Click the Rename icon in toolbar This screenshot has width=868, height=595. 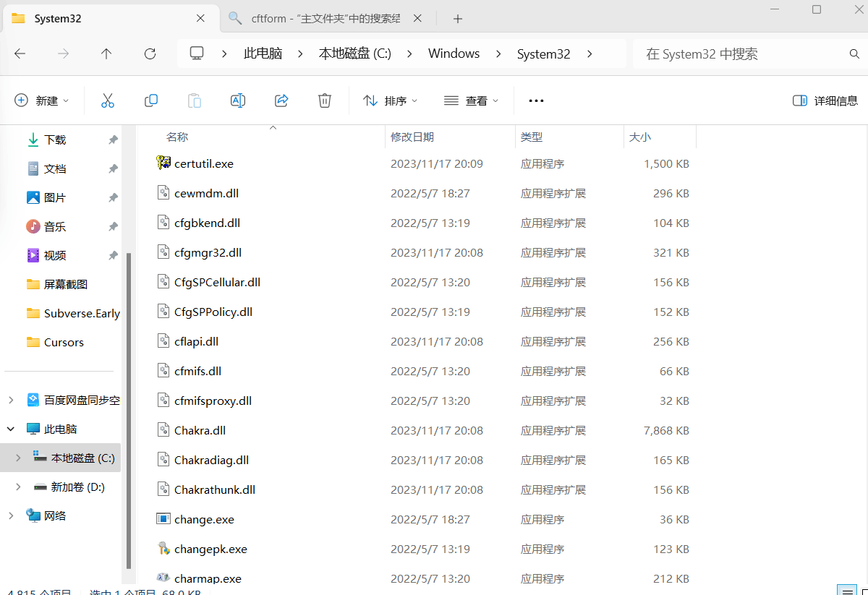(238, 100)
